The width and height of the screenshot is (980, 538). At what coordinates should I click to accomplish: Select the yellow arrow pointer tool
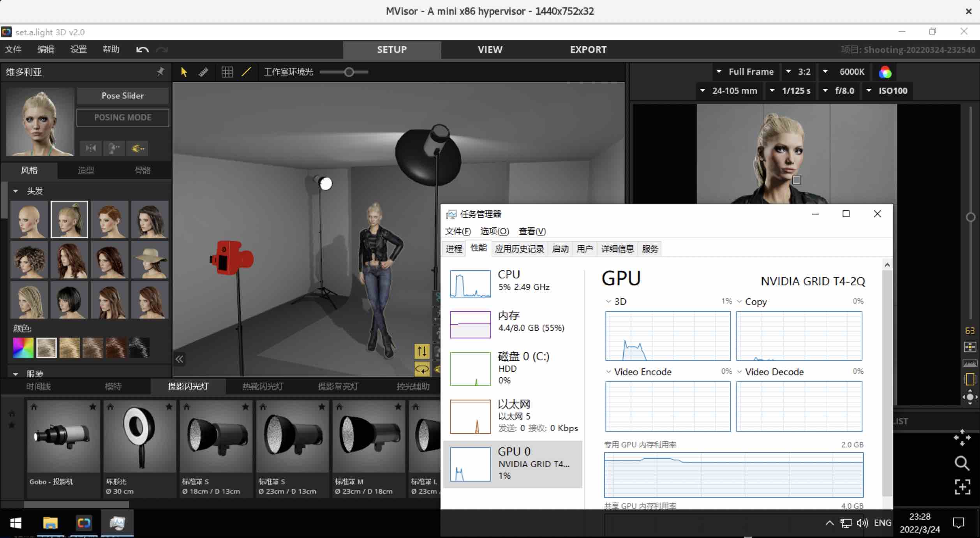pyautogui.click(x=184, y=72)
